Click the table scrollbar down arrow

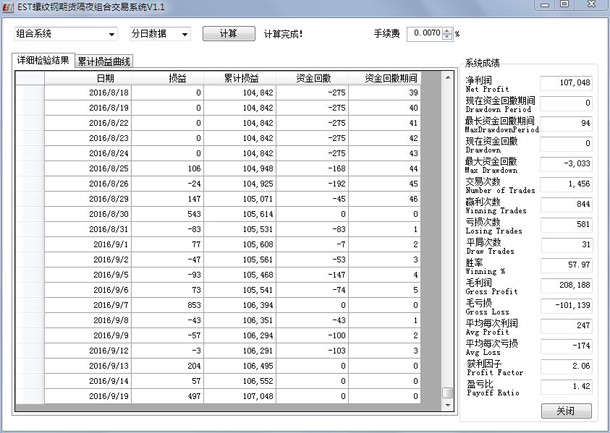pyautogui.click(x=447, y=405)
